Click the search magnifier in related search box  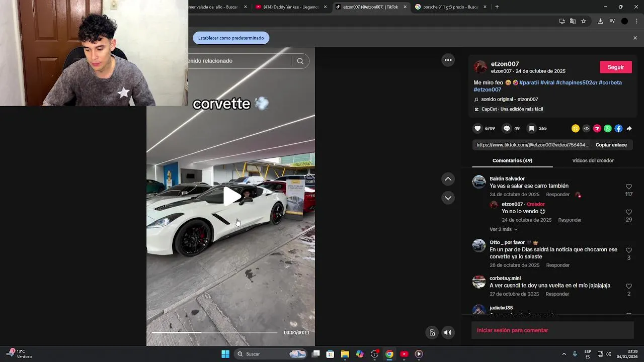300,61
